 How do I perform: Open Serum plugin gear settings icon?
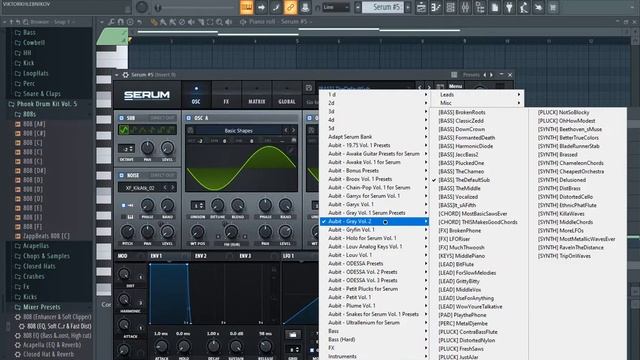[x=125, y=75]
